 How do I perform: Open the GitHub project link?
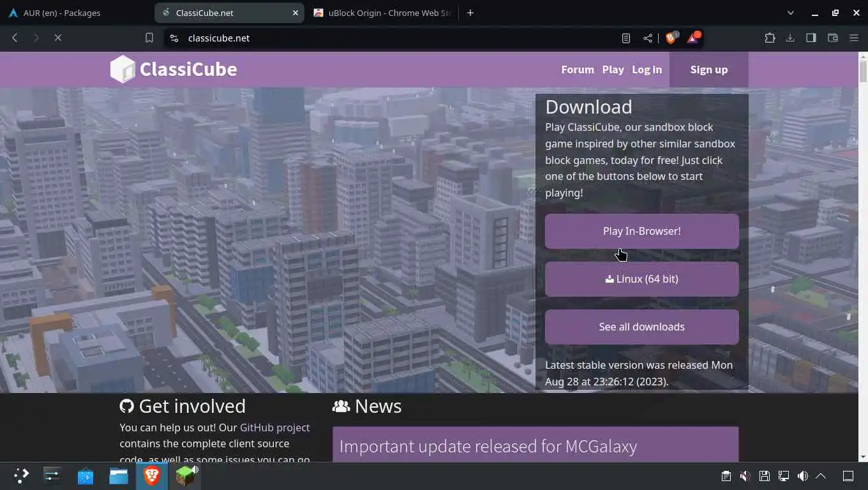(274, 427)
